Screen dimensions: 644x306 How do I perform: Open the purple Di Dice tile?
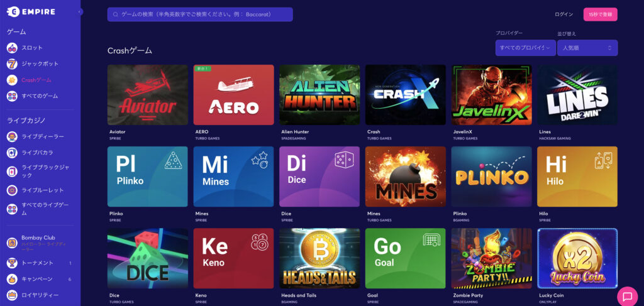pyautogui.click(x=319, y=177)
